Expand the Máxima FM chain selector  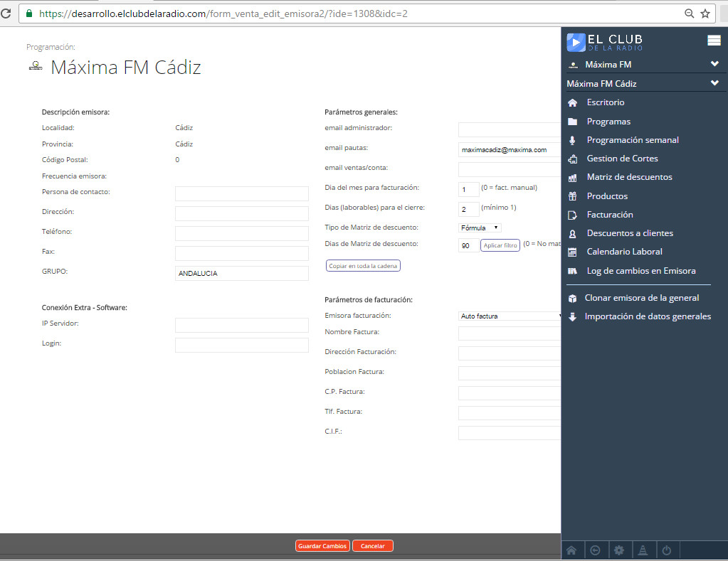point(714,63)
